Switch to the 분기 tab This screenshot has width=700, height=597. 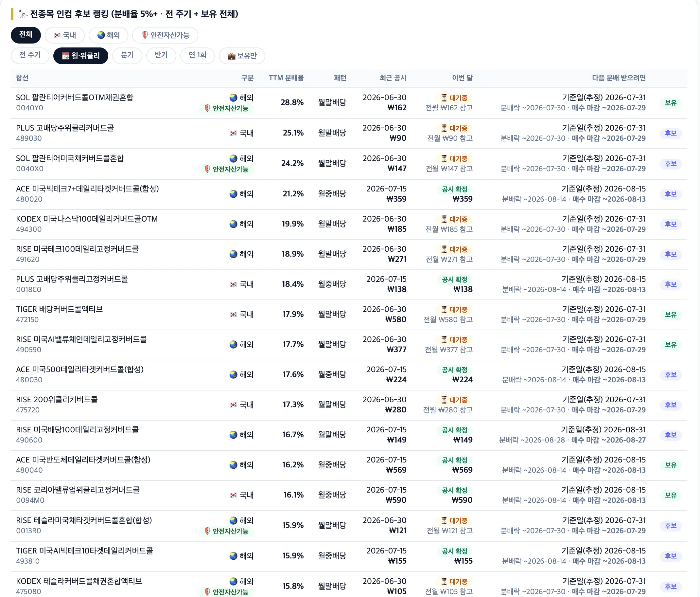(127, 55)
